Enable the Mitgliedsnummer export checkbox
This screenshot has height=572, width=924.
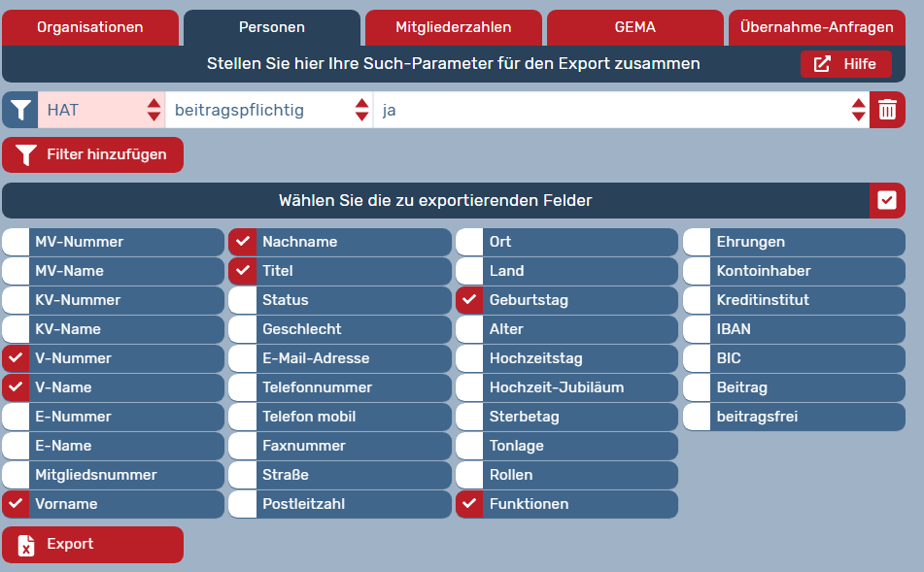coord(16,475)
